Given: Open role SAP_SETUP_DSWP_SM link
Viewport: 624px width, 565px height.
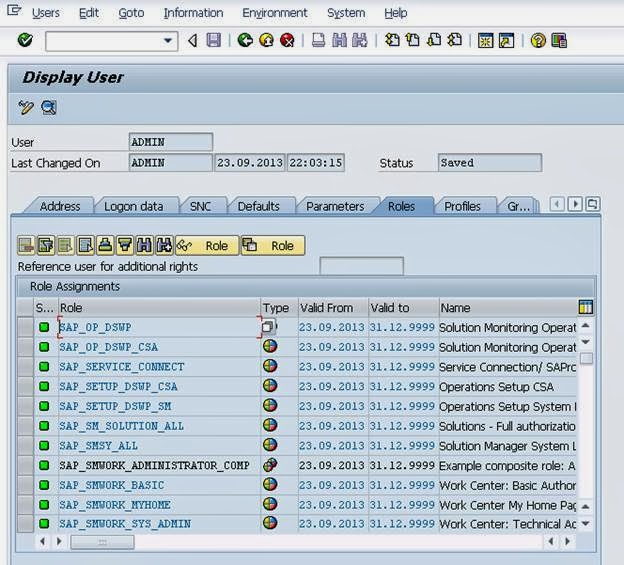Looking at the screenshot, I should pos(115,406).
